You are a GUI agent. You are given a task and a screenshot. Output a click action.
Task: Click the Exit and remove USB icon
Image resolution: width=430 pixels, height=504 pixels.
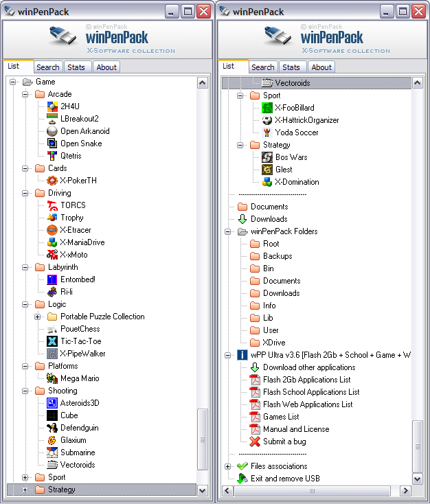(x=242, y=479)
